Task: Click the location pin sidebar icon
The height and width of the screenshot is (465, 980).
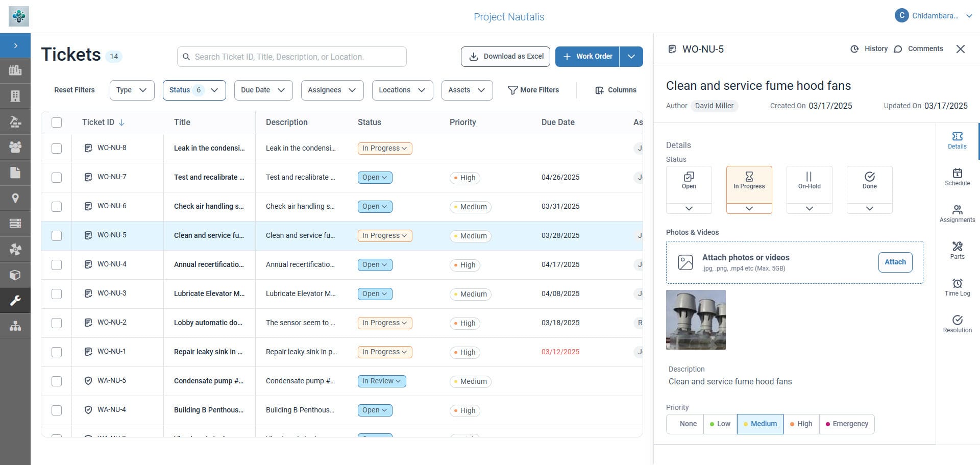Action: tap(15, 198)
